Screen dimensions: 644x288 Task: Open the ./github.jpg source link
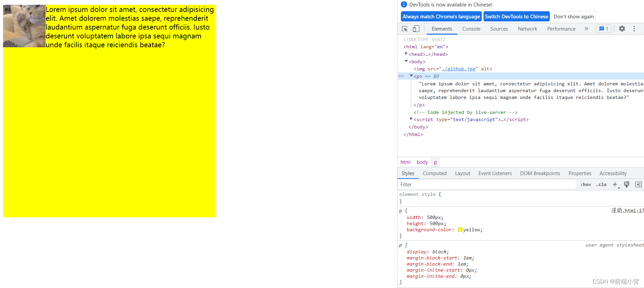tap(458, 69)
